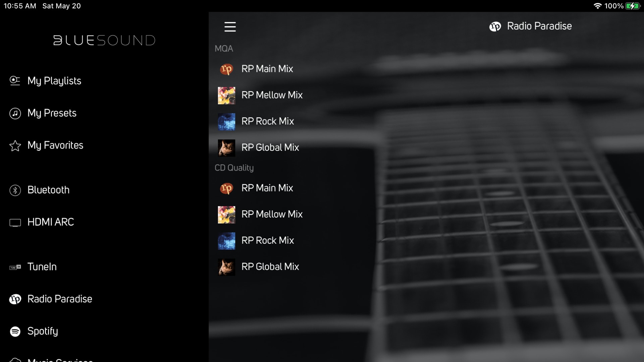The height and width of the screenshot is (362, 644).
Task: Open Radio Paradise from the sidebar menu
Action: (60, 299)
